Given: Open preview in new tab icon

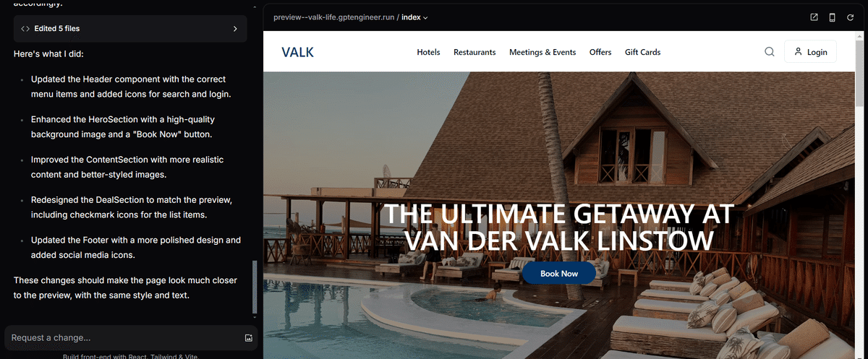Looking at the screenshot, I should pyautogui.click(x=814, y=17).
